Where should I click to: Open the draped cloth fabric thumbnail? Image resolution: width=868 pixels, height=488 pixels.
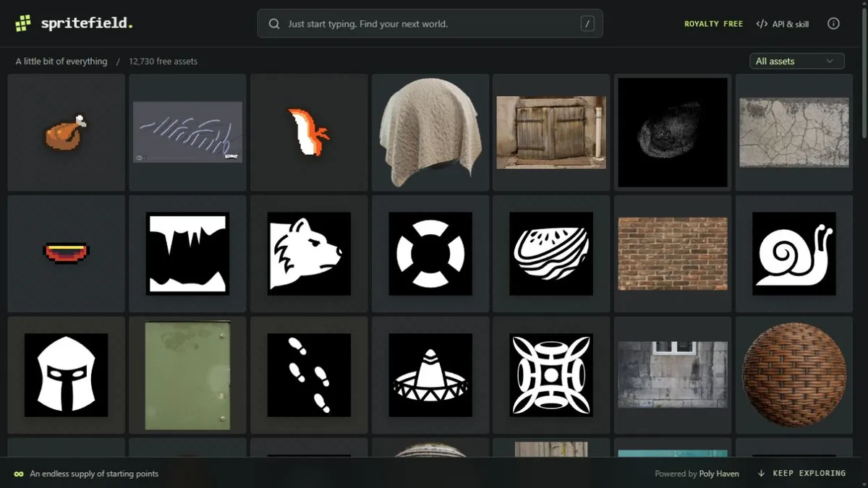click(430, 132)
